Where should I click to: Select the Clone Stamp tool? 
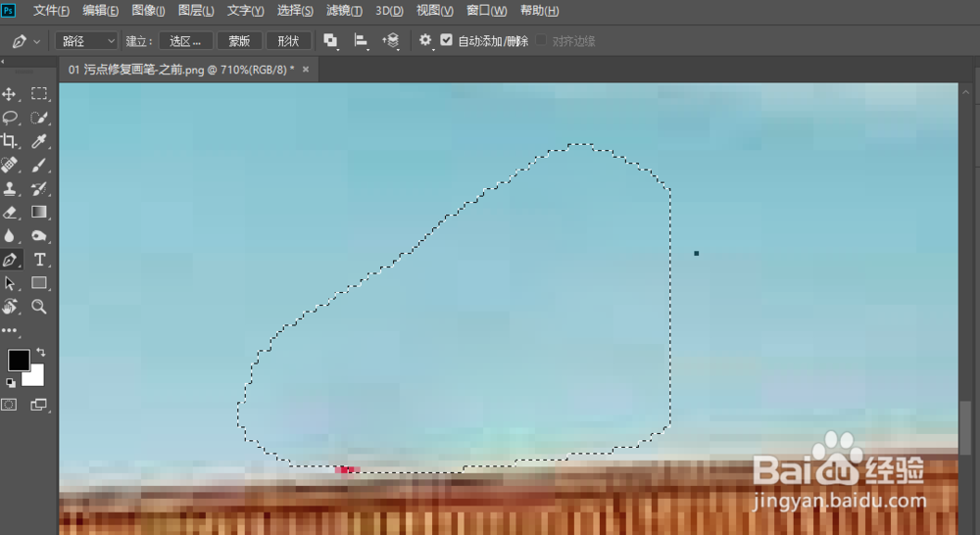(x=10, y=189)
